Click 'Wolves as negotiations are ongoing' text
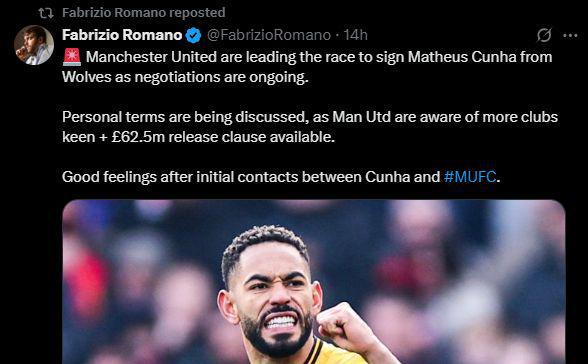588x364 pixels. [x=185, y=77]
